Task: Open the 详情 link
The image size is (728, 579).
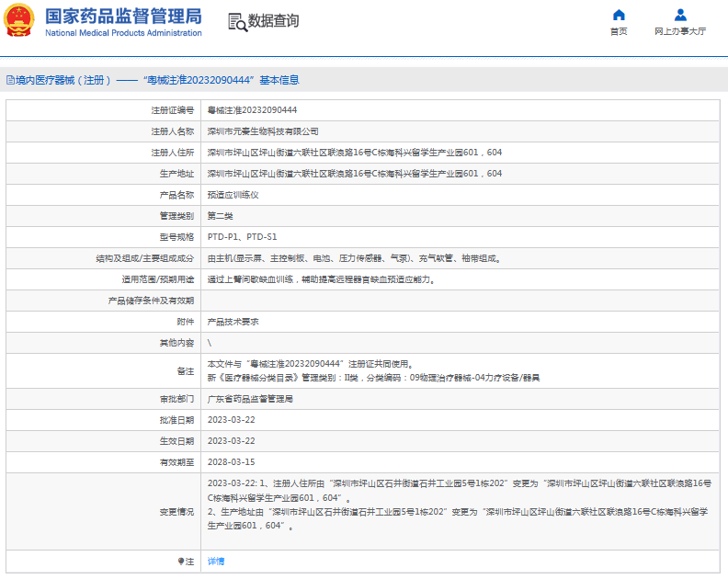Action: [216, 562]
